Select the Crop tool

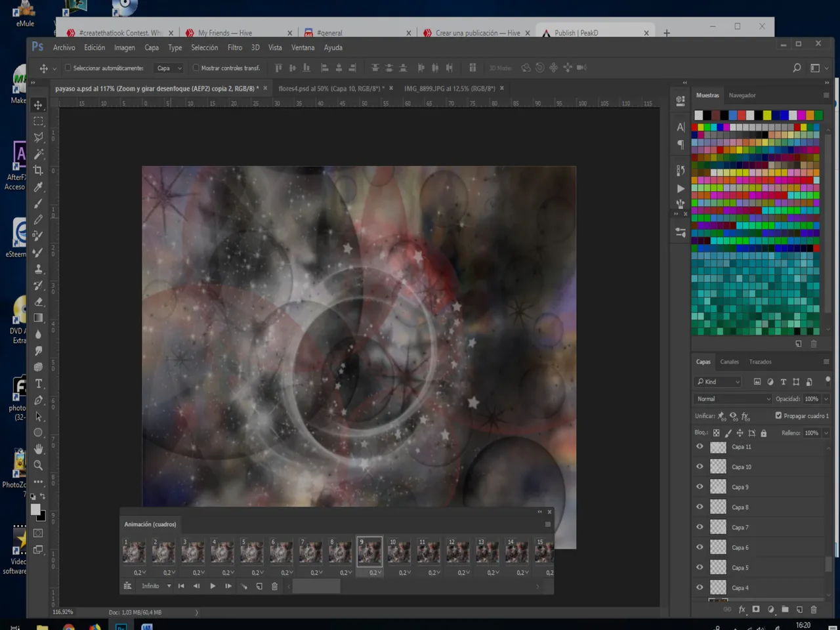(38, 171)
